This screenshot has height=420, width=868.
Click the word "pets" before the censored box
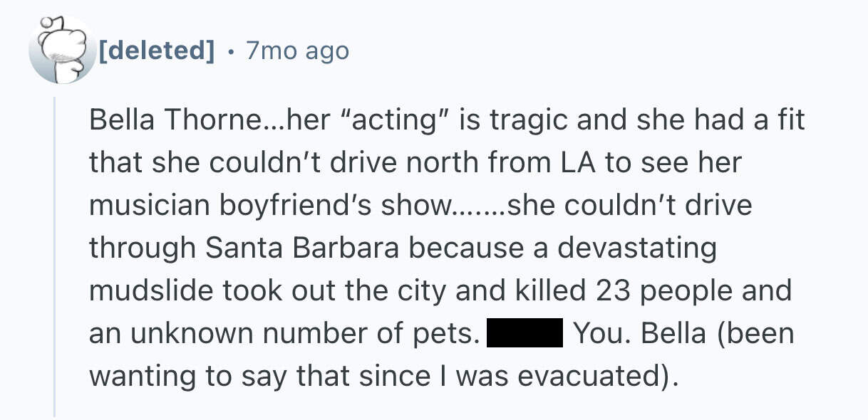450,334
